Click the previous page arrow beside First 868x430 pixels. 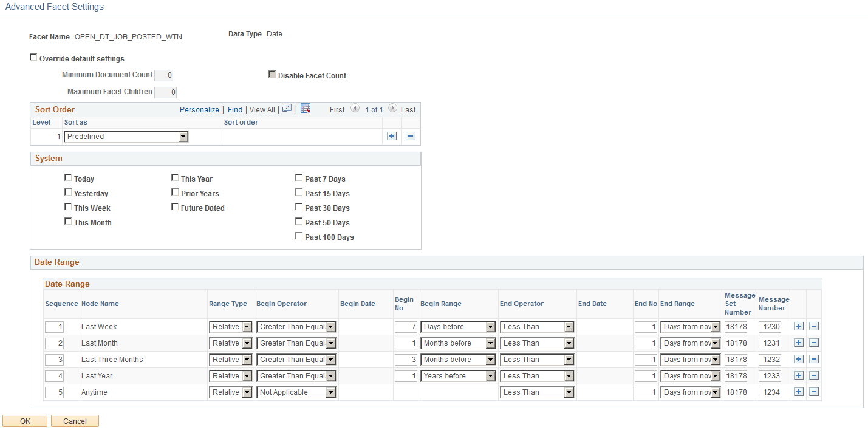coord(355,109)
